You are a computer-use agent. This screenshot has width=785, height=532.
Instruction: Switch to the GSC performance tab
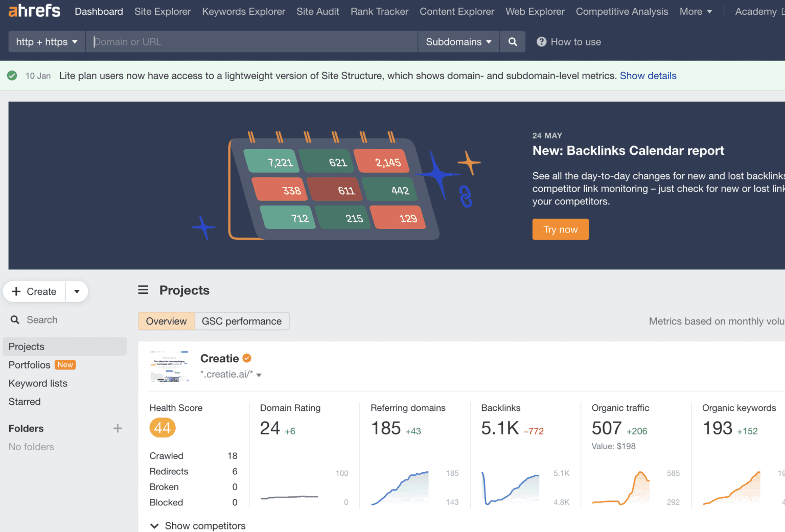pos(242,321)
